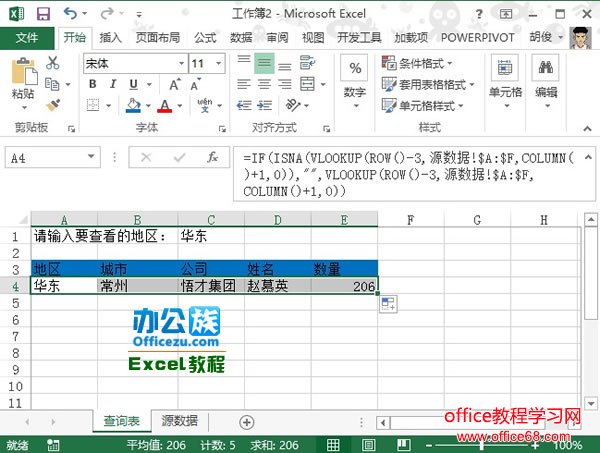Toggle middle vertical alignment
The height and width of the screenshot is (453, 600).
point(264,63)
